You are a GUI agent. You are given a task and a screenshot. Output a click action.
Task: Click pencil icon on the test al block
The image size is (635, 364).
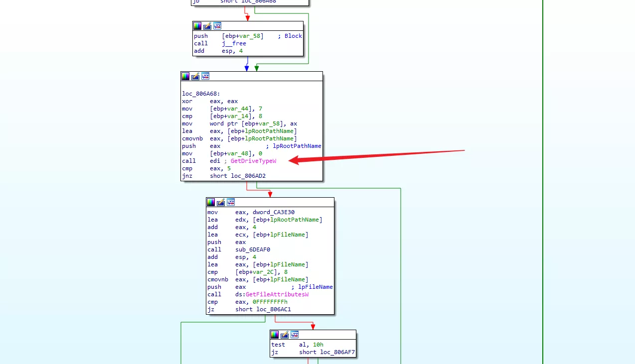click(285, 335)
